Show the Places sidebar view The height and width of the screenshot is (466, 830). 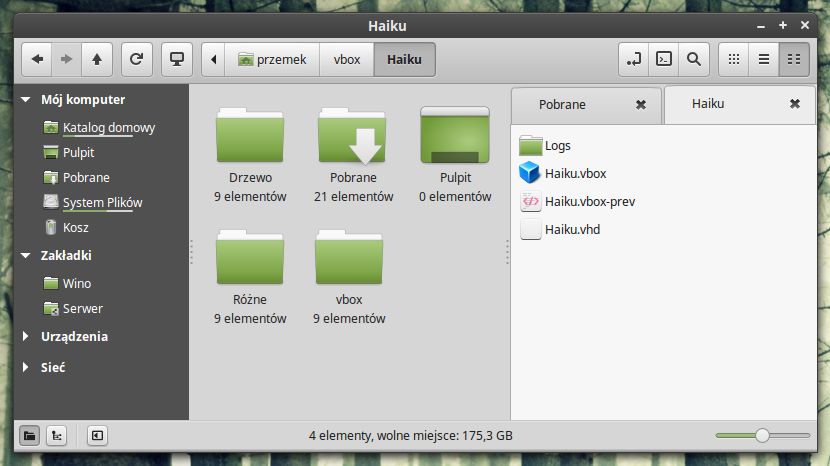click(x=30, y=436)
